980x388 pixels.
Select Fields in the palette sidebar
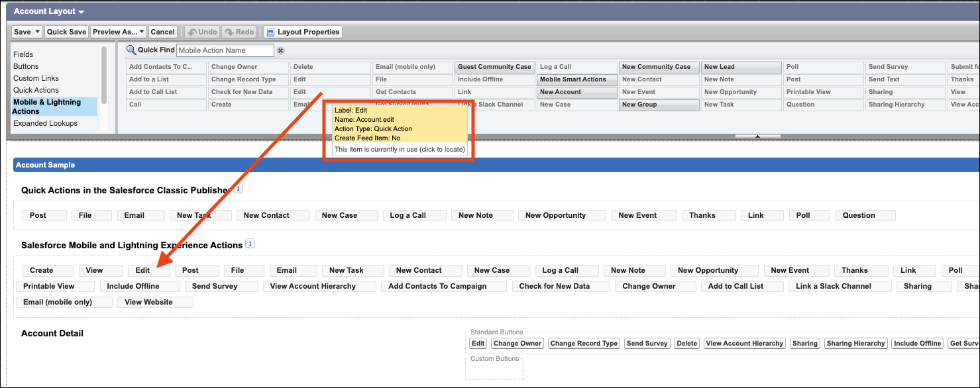pyautogui.click(x=23, y=54)
